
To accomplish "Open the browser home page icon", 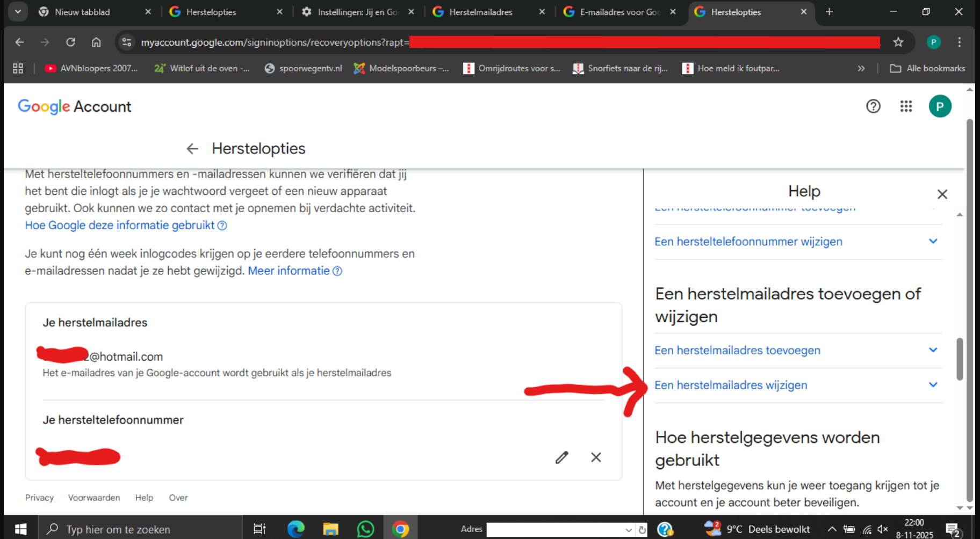I will coord(96,42).
